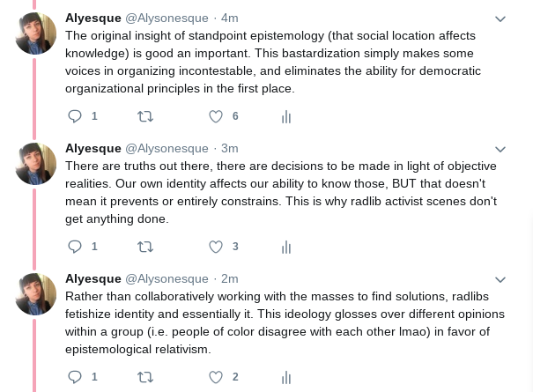Retweet the standpoint epistemology tweet
The width and height of the screenshot is (533, 392).
[145, 116]
